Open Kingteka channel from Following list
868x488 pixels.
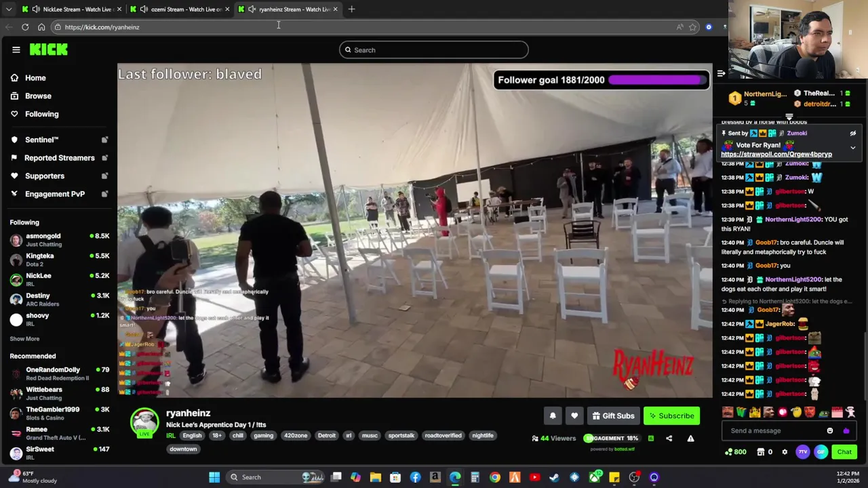point(60,260)
